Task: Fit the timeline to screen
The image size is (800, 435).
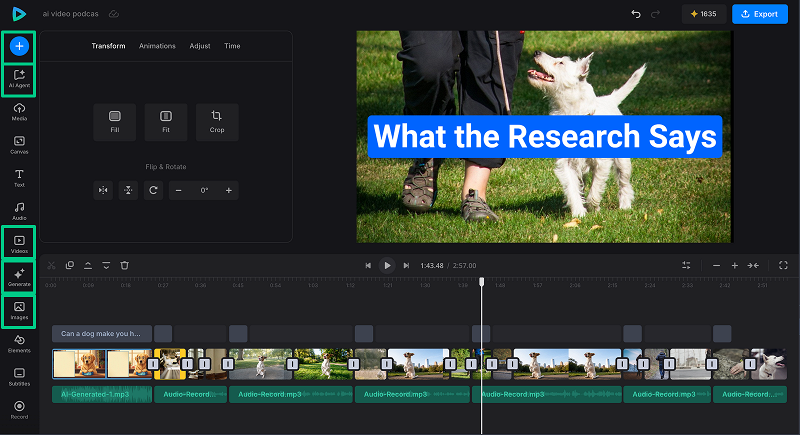Action: click(x=753, y=265)
